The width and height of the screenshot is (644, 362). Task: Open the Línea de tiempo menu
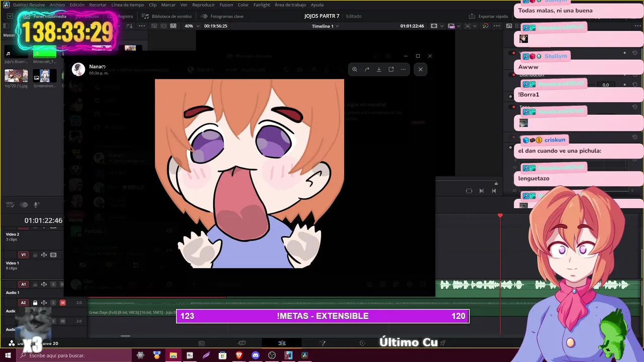pos(127,5)
